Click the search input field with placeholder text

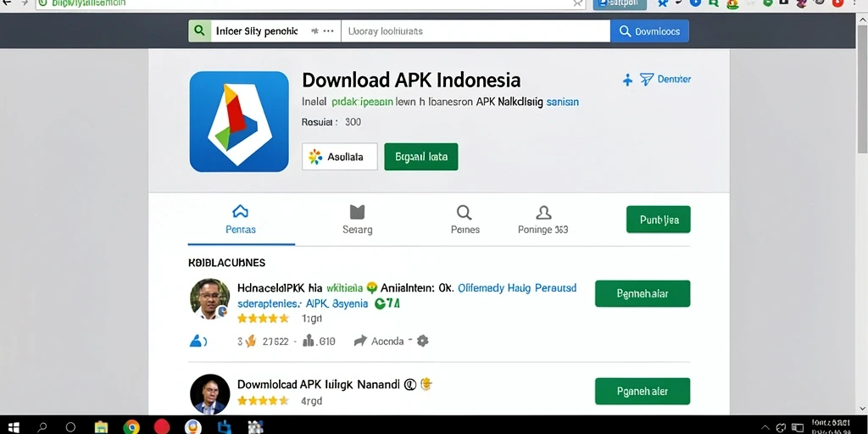[x=476, y=31]
